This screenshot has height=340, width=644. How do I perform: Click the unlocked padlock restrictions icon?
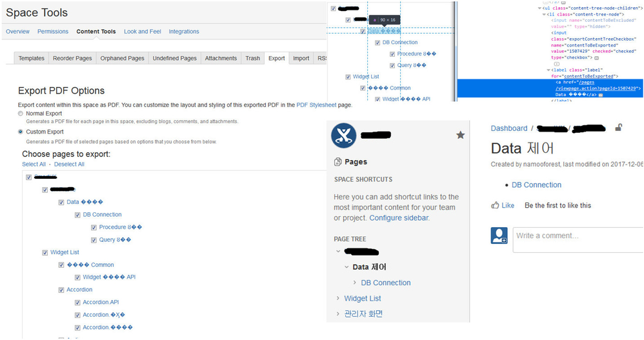pyautogui.click(x=618, y=128)
